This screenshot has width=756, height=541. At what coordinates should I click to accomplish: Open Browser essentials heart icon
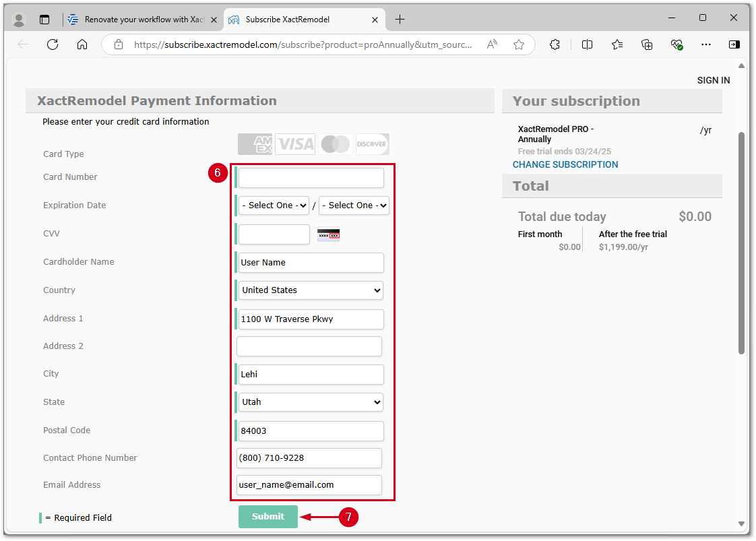click(x=676, y=45)
